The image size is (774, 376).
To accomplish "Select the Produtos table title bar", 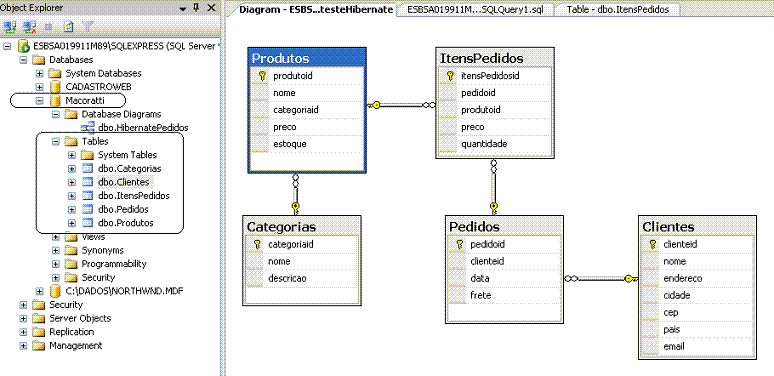I will coord(307,58).
